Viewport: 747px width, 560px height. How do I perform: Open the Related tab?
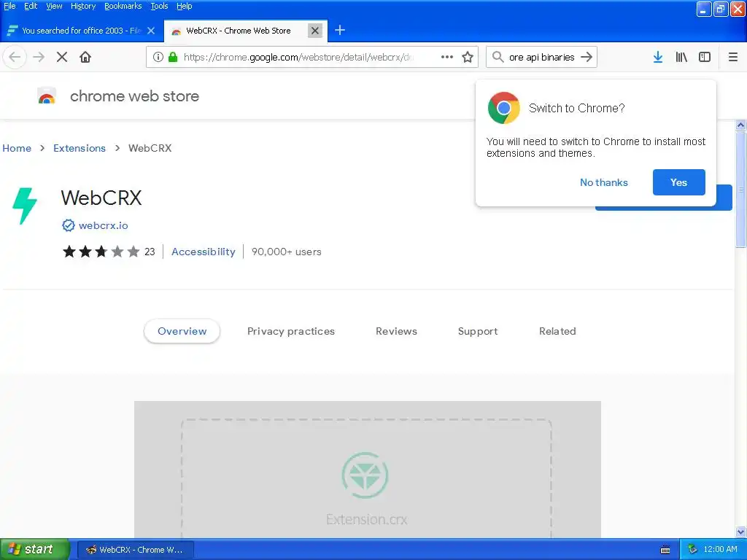pyautogui.click(x=557, y=331)
